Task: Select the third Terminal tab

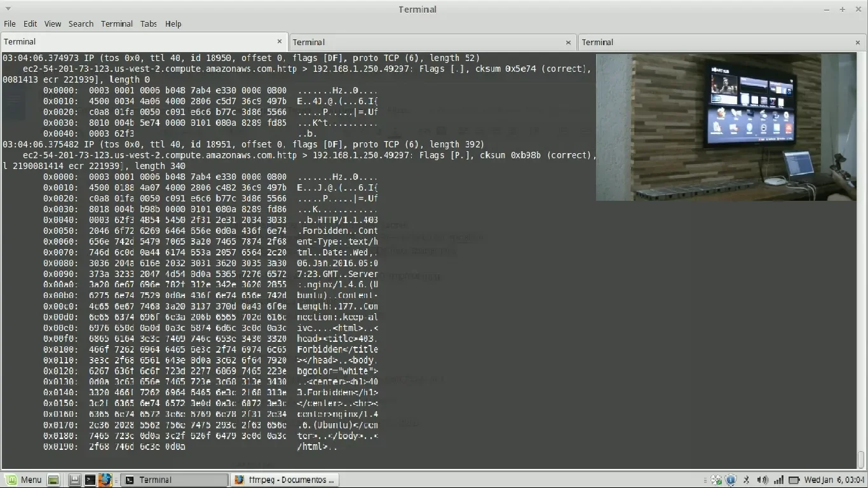Action: [722, 42]
